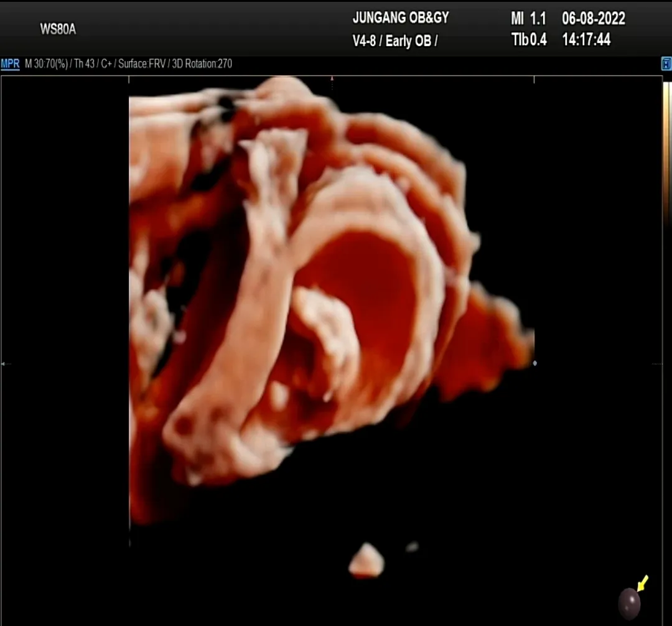Click the right-edge ROI diamond marker
The image size is (672, 626).
tap(534, 363)
